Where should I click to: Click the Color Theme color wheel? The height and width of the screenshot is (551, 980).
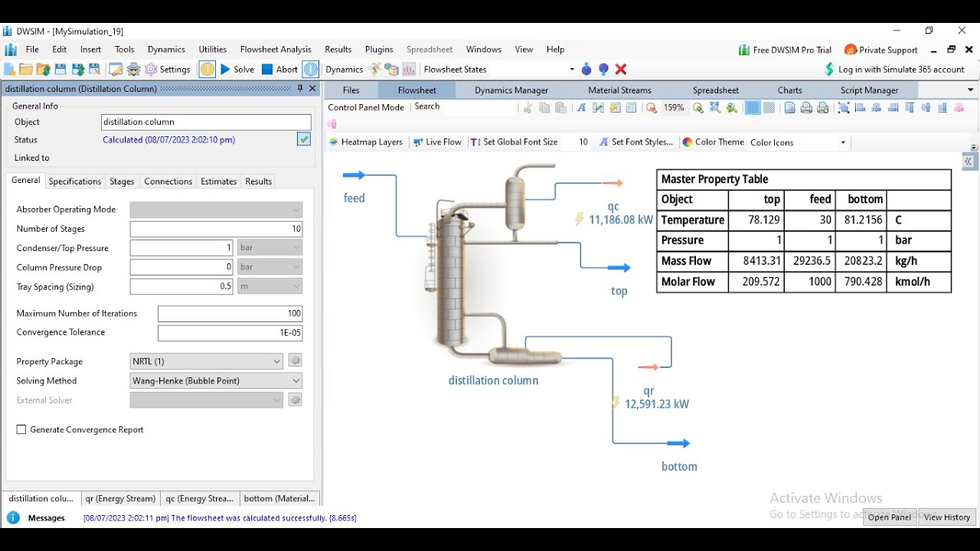688,142
